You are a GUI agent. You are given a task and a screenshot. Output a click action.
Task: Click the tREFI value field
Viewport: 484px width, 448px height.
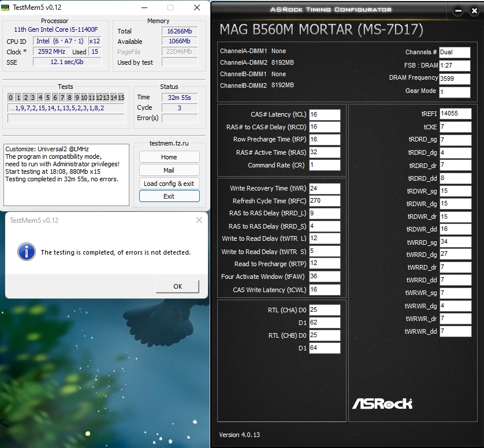(456, 114)
